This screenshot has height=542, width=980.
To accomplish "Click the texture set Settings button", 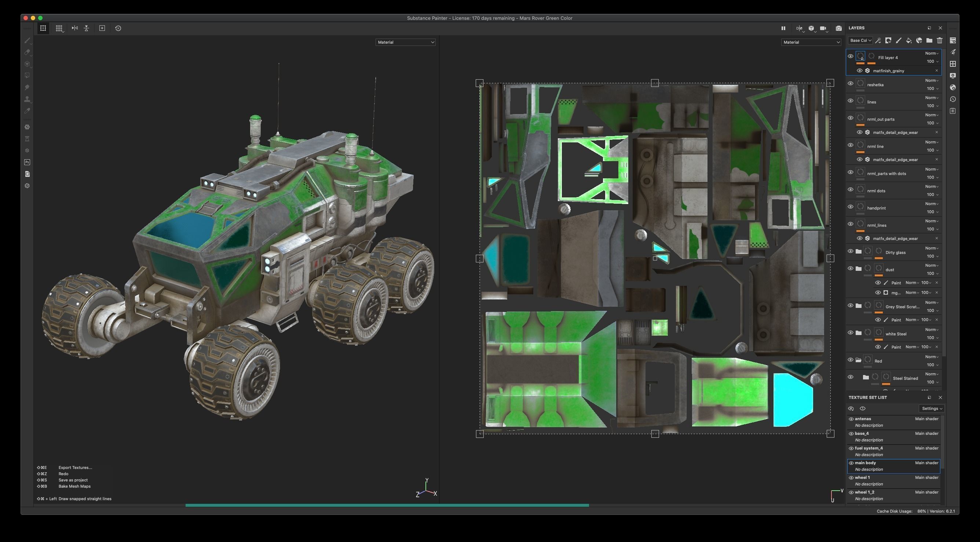I will [x=932, y=408].
